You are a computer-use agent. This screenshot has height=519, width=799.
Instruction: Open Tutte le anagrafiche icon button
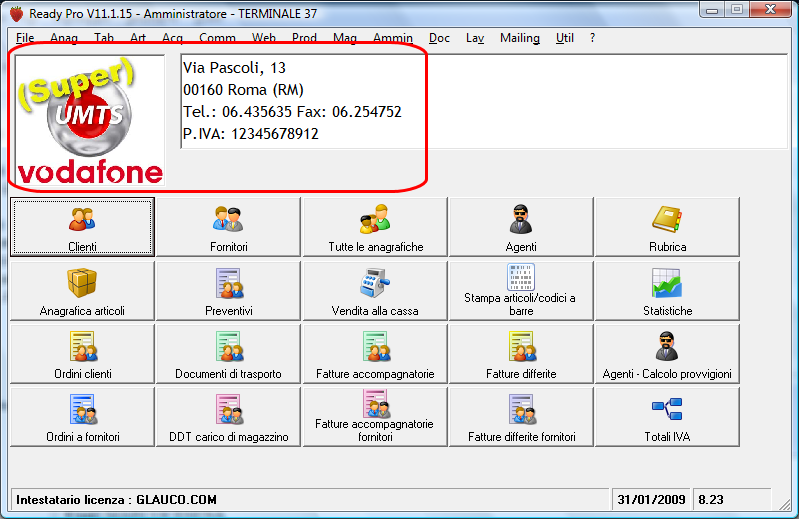coord(375,227)
